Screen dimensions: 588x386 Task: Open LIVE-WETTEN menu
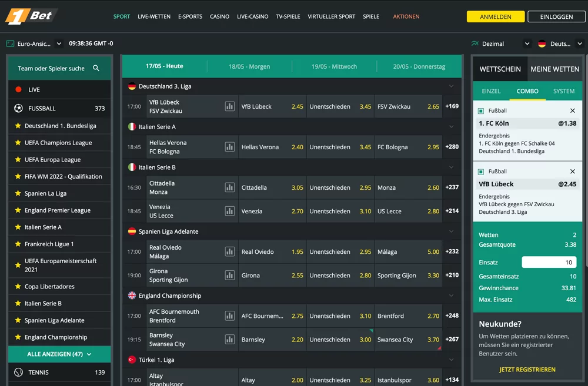click(153, 16)
